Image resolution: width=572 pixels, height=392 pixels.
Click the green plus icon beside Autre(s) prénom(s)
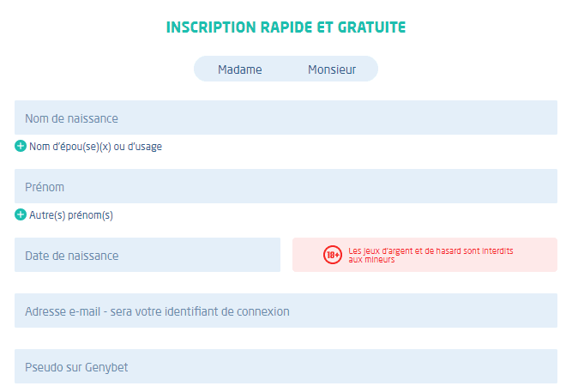(x=21, y=214)
